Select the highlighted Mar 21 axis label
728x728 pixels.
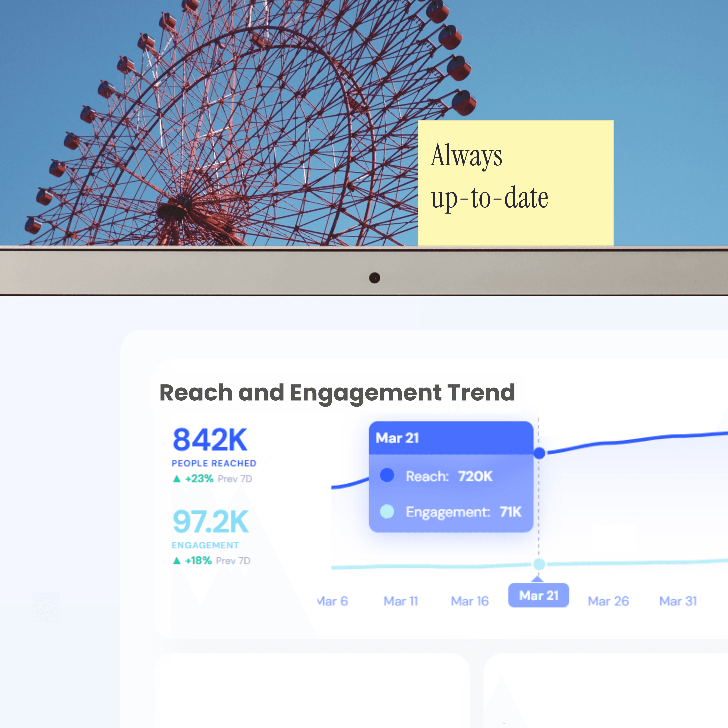point(539,595)
